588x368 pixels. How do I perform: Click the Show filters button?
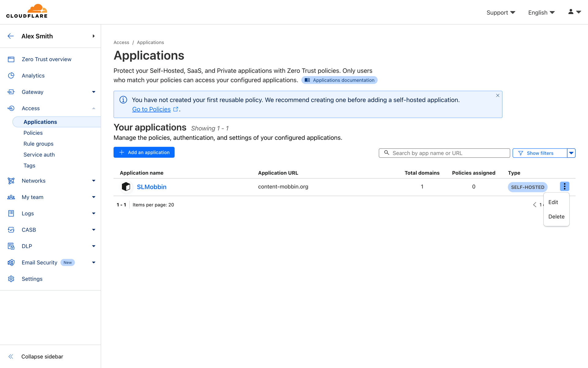540,153
